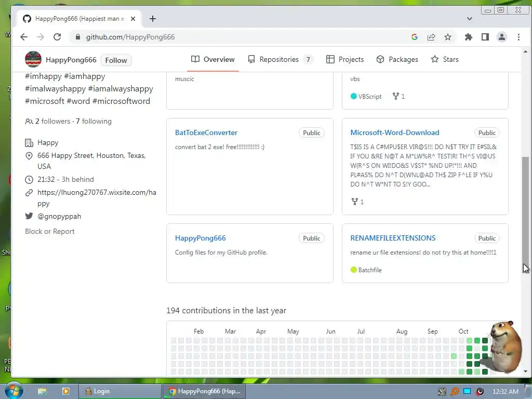Screen dimensions: 532x399
Task: Open the @gnopyppah Twitter link
Action: click(x=59, y=216)
